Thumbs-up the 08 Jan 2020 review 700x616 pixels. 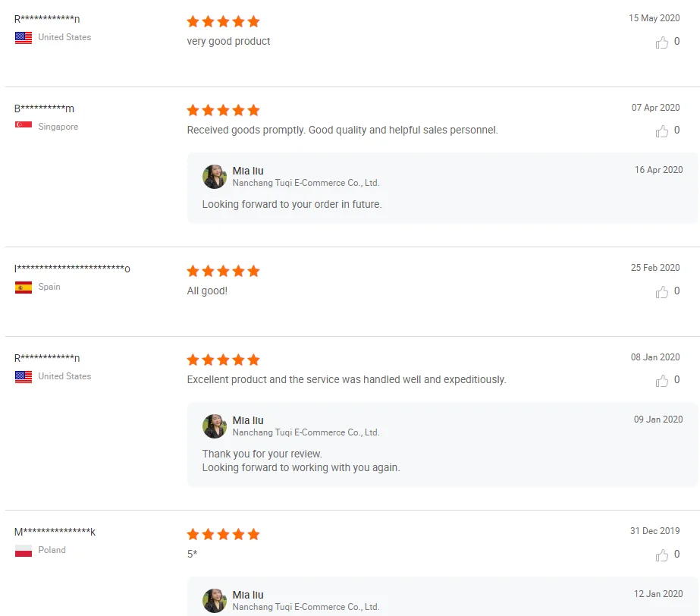tap(661, 381)
